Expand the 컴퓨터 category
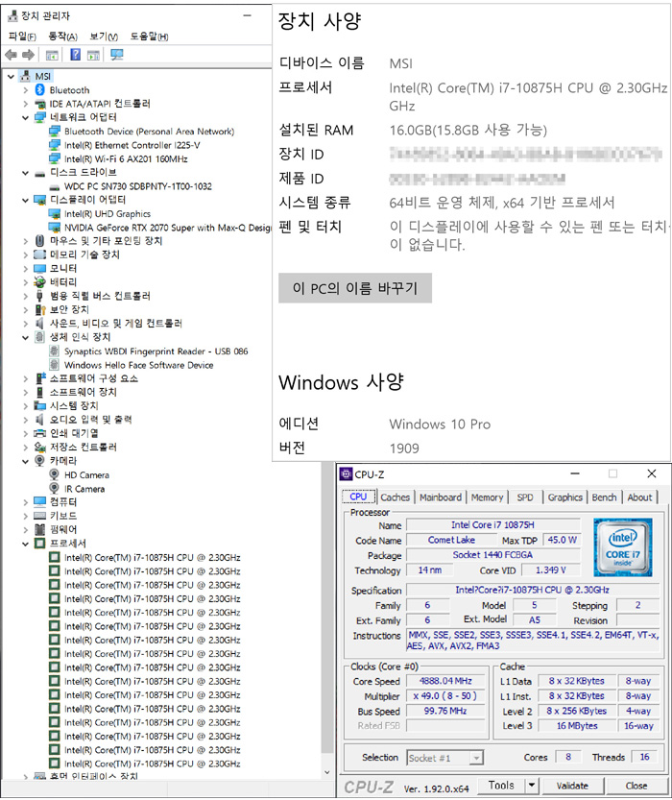This screenshot has height=800, width=672. tap(25, 502)
